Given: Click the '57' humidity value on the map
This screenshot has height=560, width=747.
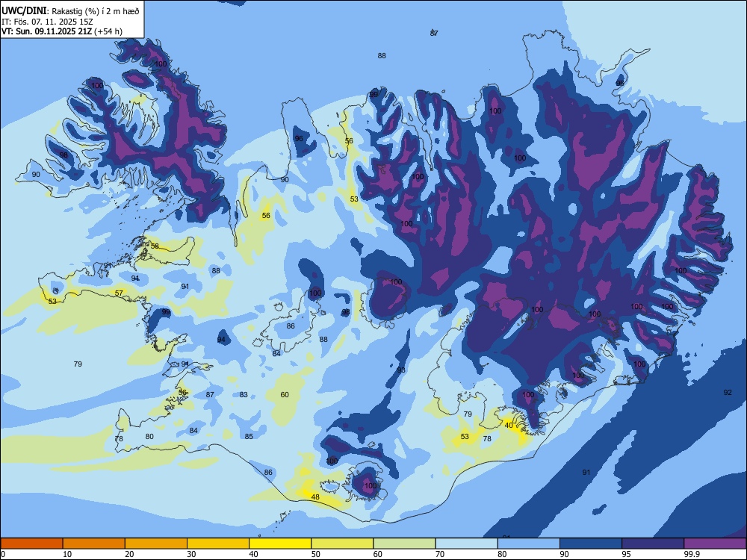Looking at the screenshot, I should [x=119, y=293].
